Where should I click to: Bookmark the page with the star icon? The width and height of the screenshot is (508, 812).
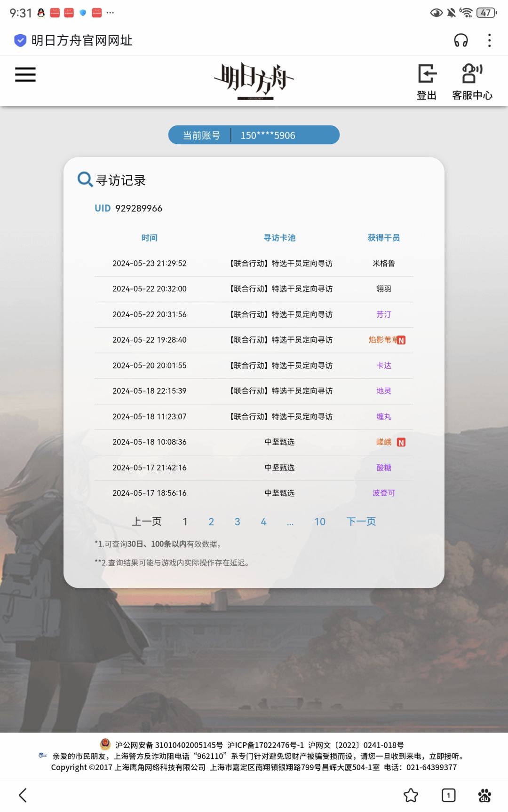pos(411,795)
